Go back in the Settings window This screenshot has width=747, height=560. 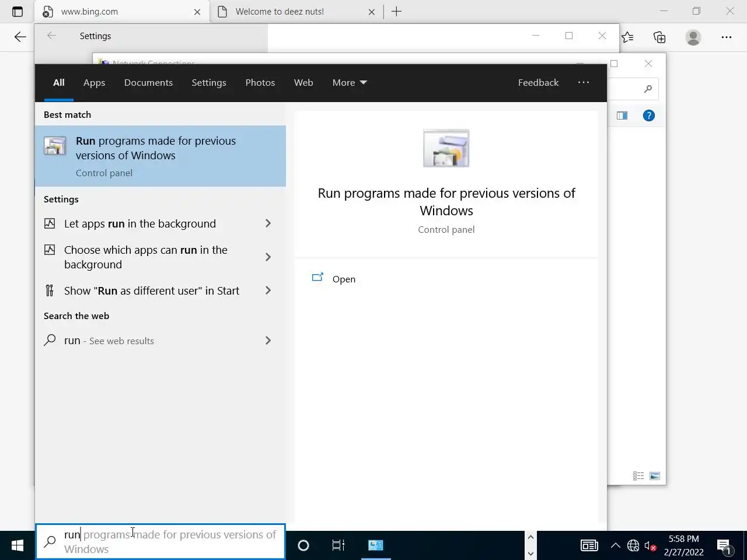(51, 36)
